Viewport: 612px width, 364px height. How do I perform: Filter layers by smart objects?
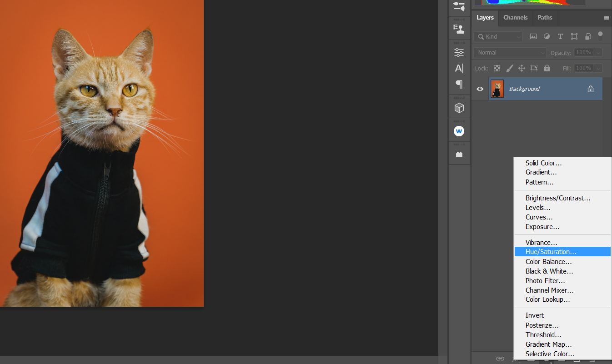coord(588,36)
